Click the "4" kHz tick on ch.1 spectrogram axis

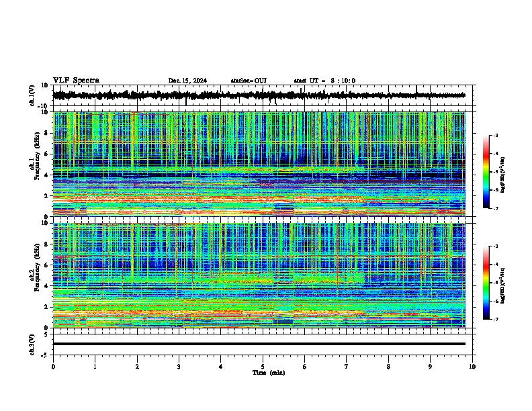pyautogui.click(x=46, y=175)
